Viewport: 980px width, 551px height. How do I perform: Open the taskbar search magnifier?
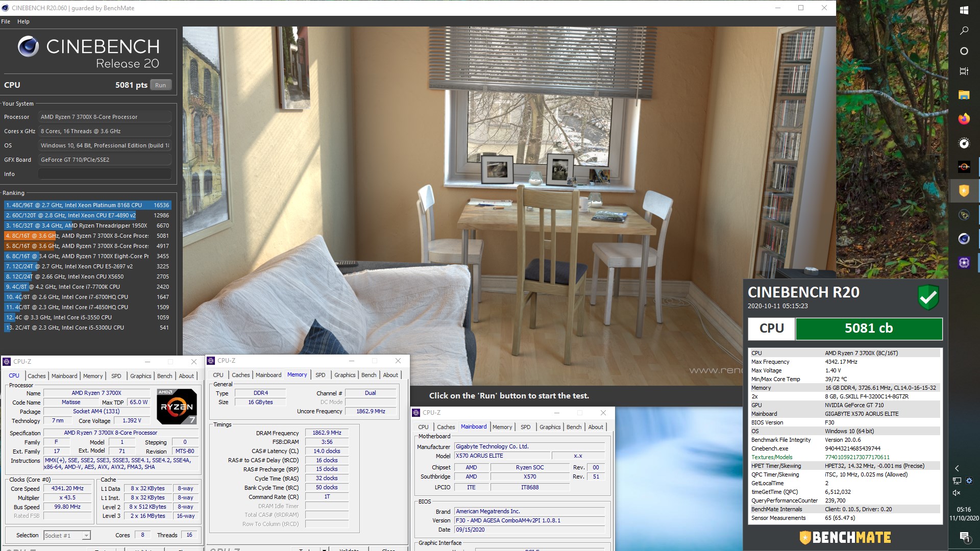(964, 31)
